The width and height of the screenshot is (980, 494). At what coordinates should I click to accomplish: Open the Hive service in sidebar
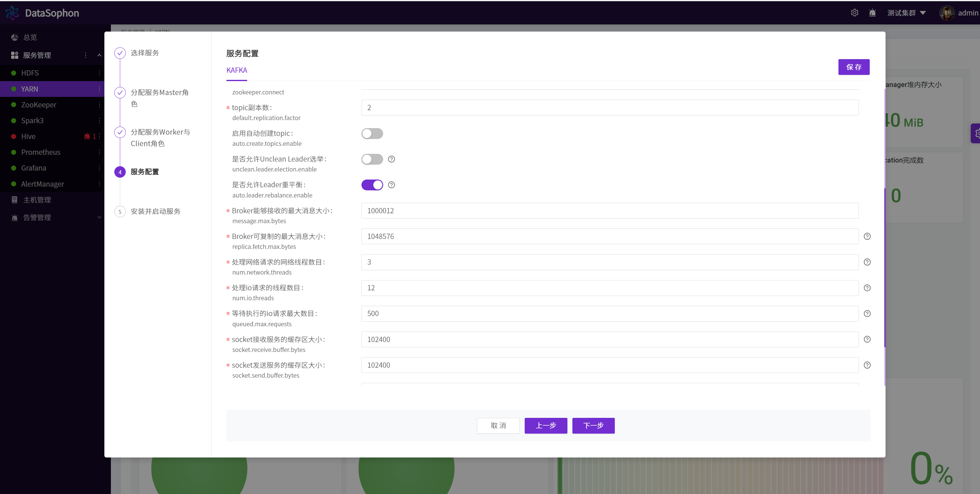[x=28, y=136]
